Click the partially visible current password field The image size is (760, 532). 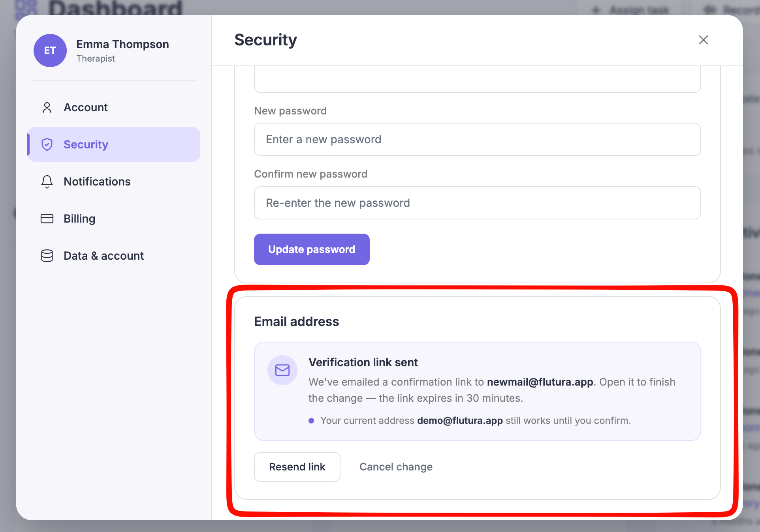pos(477,79)
